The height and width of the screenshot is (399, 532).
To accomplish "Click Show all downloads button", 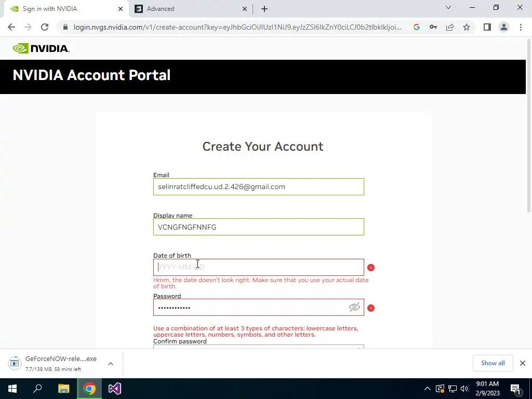I will click(493, 363).
